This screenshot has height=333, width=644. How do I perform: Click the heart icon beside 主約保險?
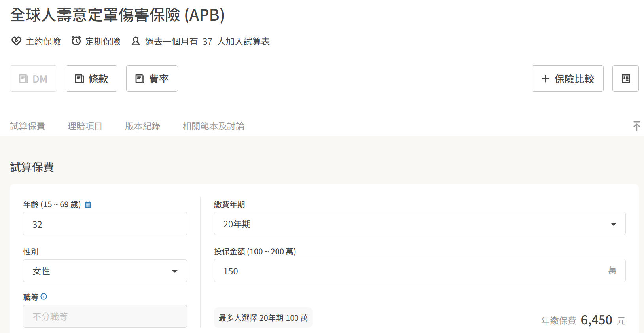(16, 41)
